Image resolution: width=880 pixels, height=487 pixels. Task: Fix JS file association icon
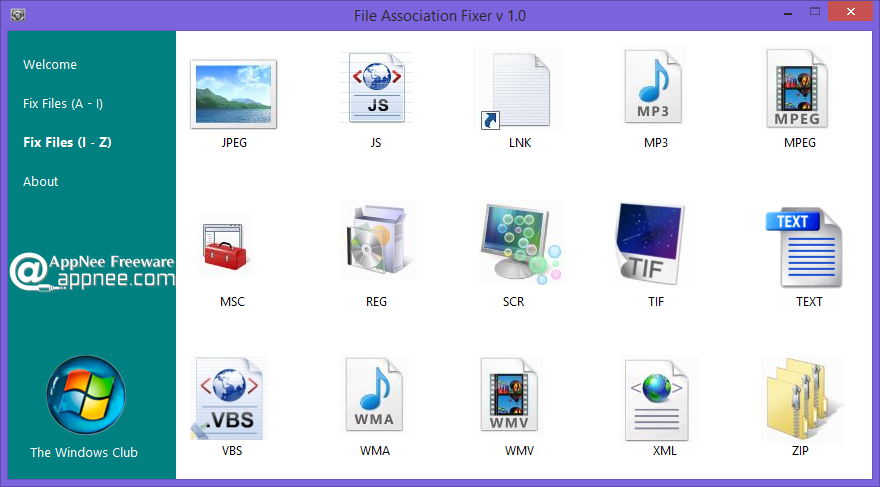coord(376,88)
